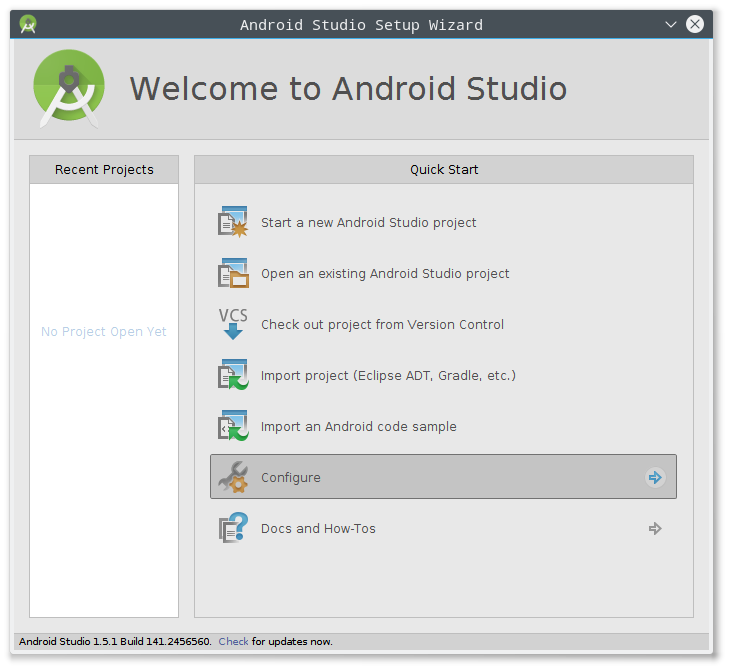
Task: Open the title bar chevron dropdown
Action: [x=670, y=24]
